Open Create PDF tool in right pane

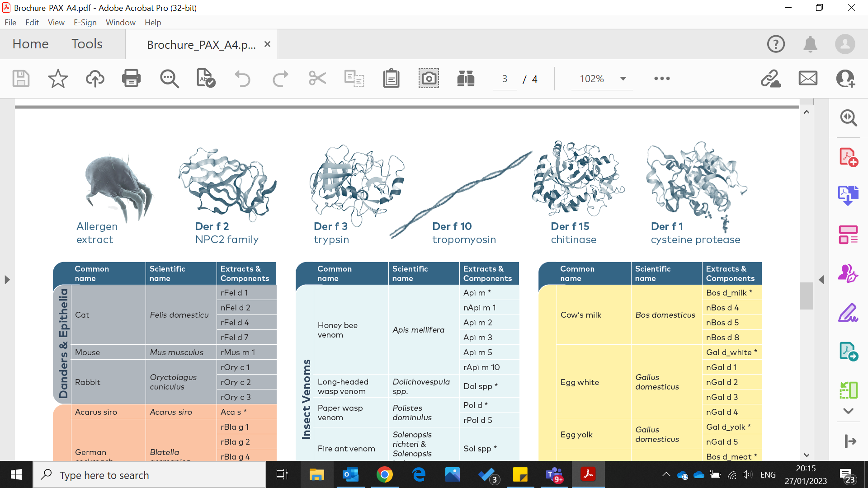848,157
